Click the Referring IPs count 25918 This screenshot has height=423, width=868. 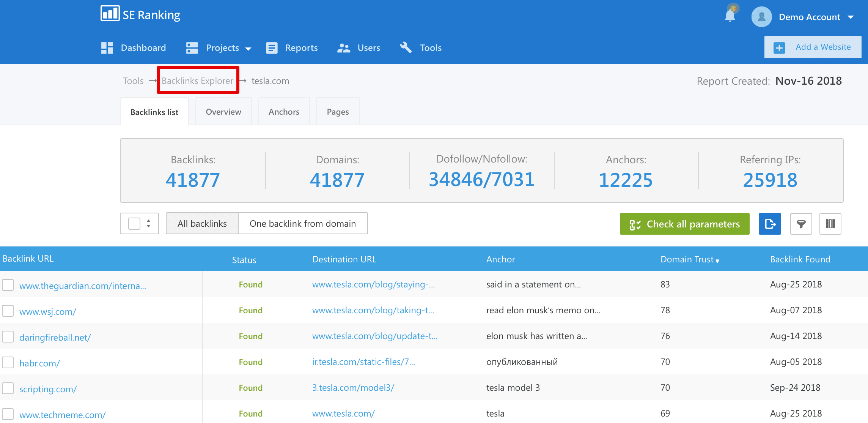coord(770,180)
